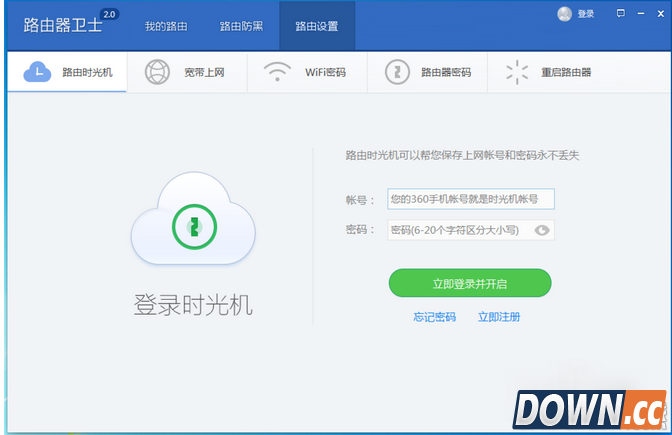Click the 帐号： label
The image size is (672, 435).
(360, 200)
